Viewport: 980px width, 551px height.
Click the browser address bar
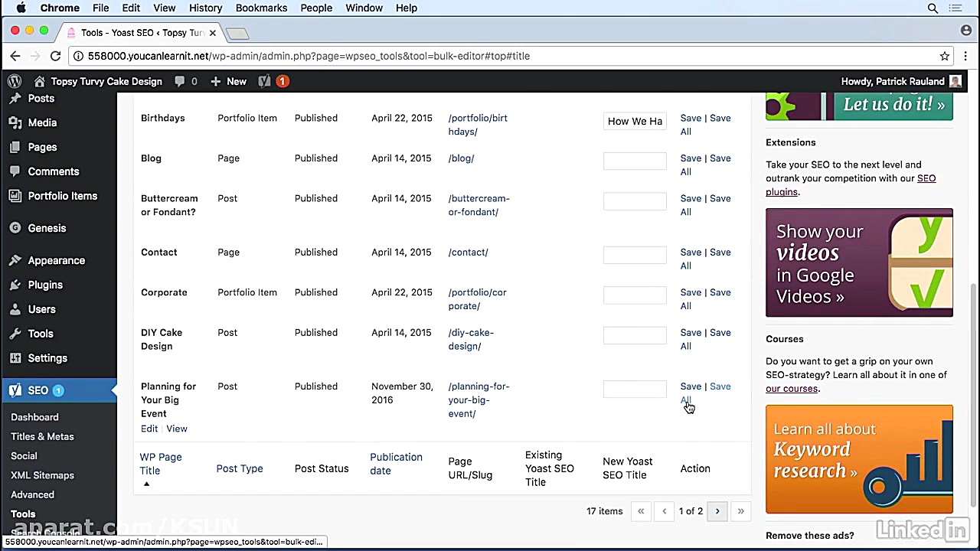click(x=505, y=56)
